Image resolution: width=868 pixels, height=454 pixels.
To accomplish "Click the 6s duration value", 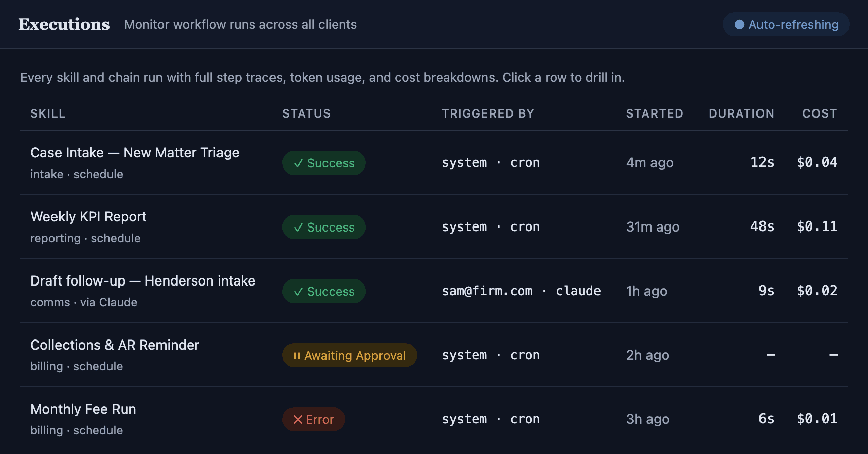I will [766, 419].
